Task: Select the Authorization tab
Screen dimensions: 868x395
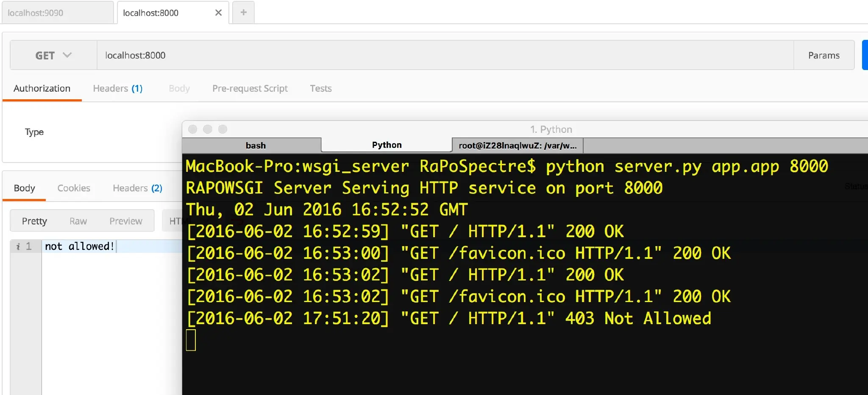Action: click(x=42, y=88)
